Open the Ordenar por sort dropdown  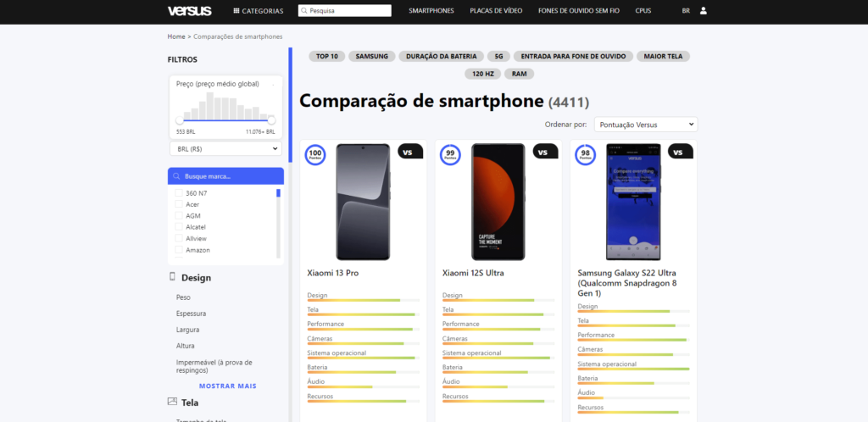point(645,125)
